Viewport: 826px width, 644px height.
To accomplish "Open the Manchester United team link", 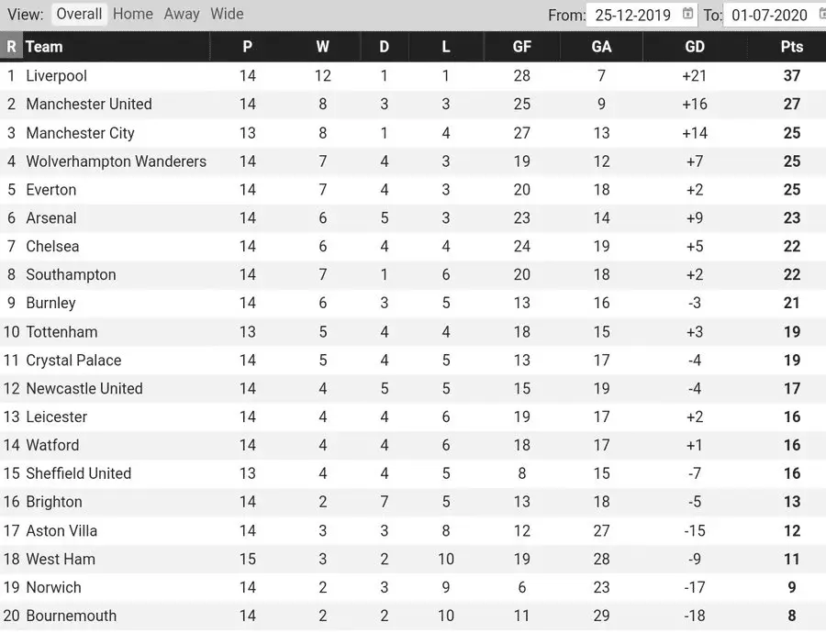I will pos(88,105).
